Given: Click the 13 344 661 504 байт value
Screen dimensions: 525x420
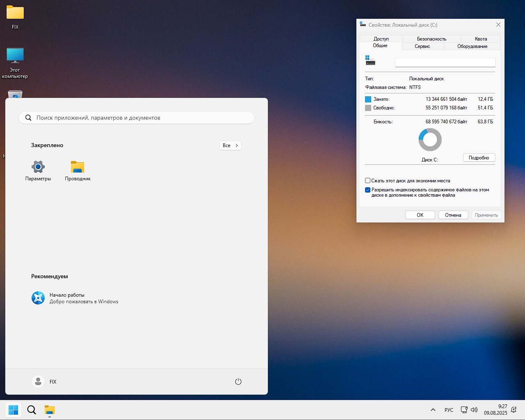Looking at the screenshot, I should 446,99.
